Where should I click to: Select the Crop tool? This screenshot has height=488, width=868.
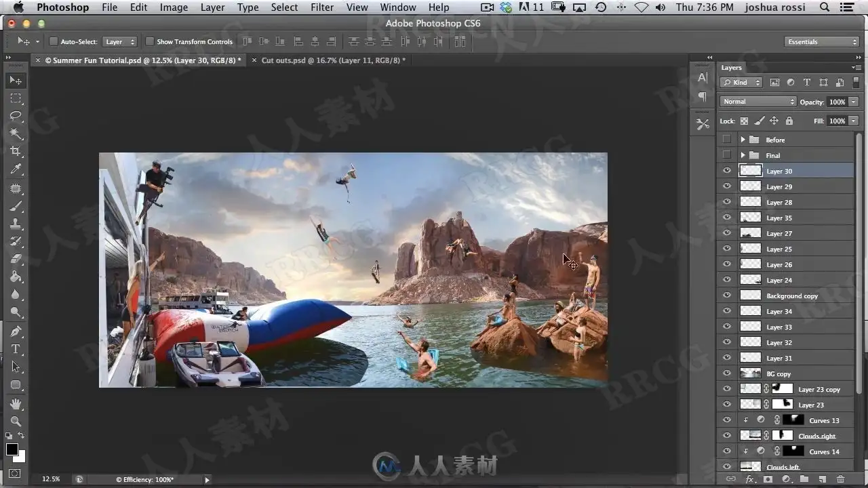pos(16,151)
